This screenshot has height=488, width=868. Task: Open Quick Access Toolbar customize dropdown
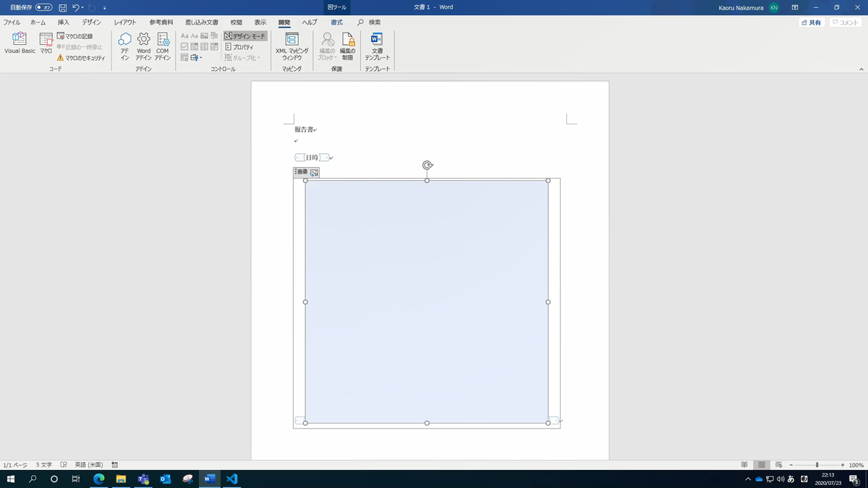(105, 7)
